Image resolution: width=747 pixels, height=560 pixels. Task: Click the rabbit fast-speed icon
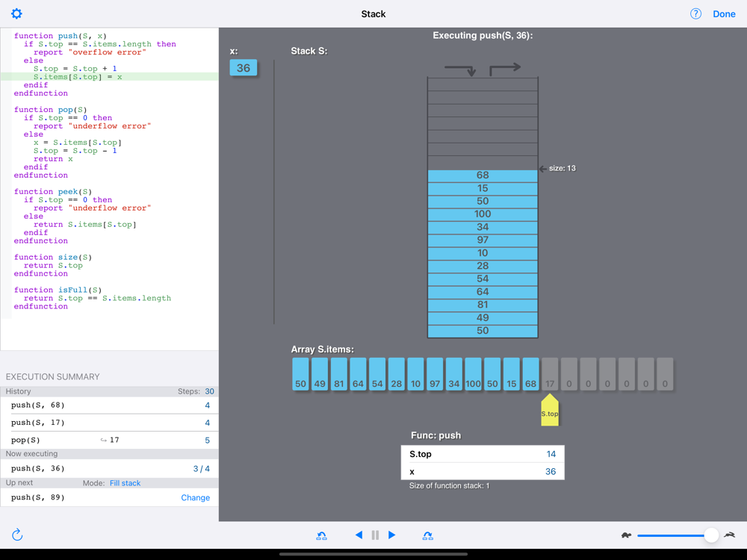tap(729, 535)
